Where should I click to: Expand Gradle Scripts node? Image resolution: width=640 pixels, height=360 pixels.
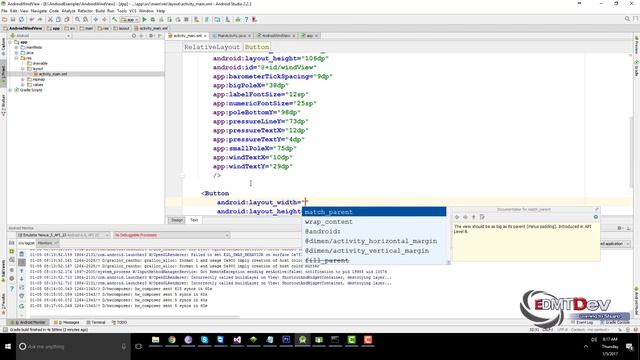10,90
